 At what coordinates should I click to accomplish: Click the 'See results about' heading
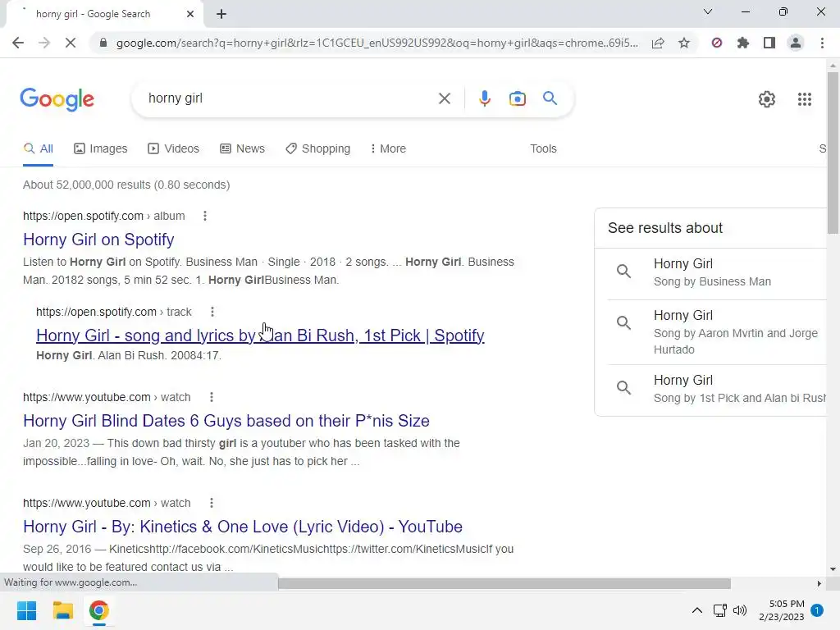click(664, 228)
